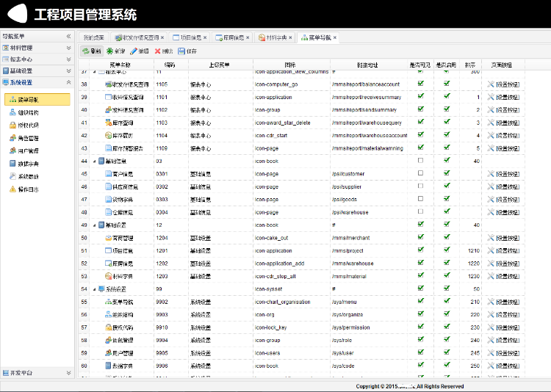
Task: Select highlighted 菜单导航 item in sidebar
Action: (37, 99)
